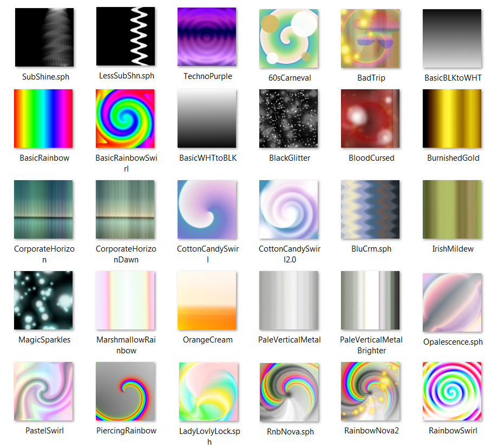Select the BloodCursed thumbnail
The width and height of the screenshot is (498, 448).
click(370, 118)
